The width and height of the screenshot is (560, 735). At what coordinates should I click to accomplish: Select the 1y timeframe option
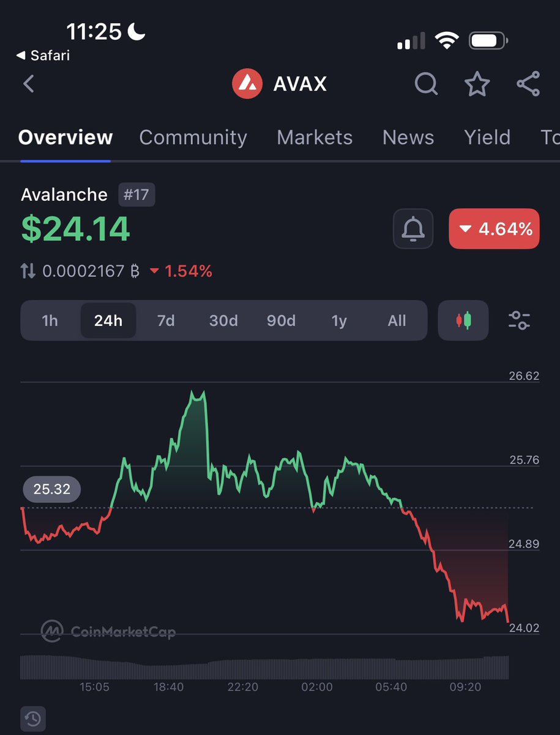[340, 320]
